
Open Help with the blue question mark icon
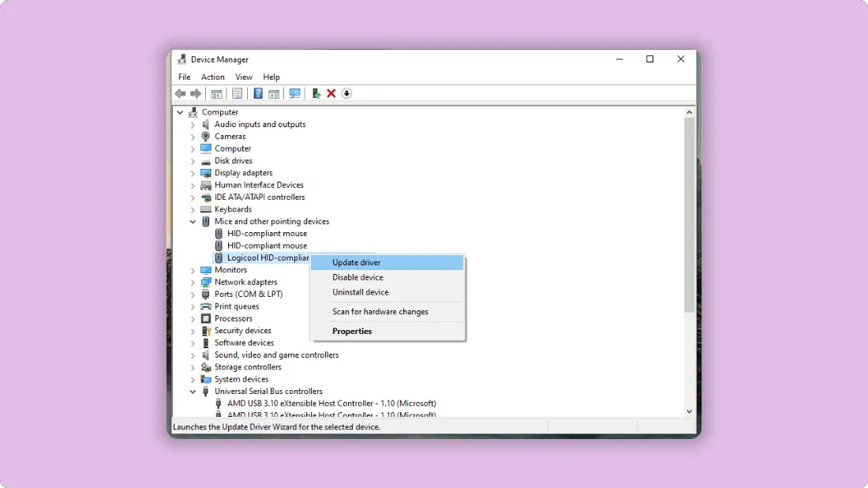pos(258,94)
